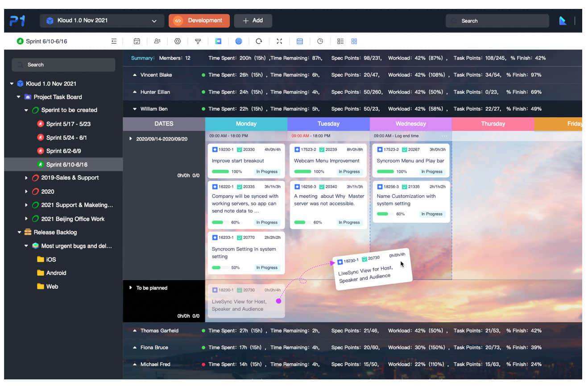The width and height of the screenshot is (588, 391).
Task: Collapse the Project Task Board node
Action: (x=19, y=97)
